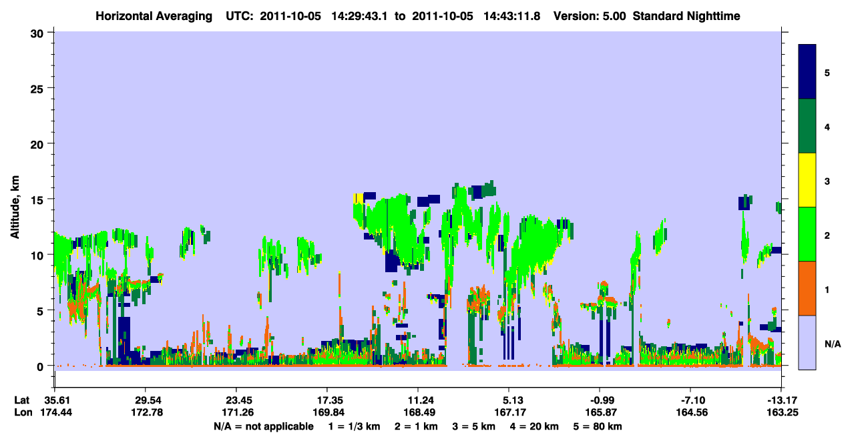The height and width of the screenshot is (445, 868).
Task: Click the '5 = 80 km' legend entry
Action: (x=598, y=426)
